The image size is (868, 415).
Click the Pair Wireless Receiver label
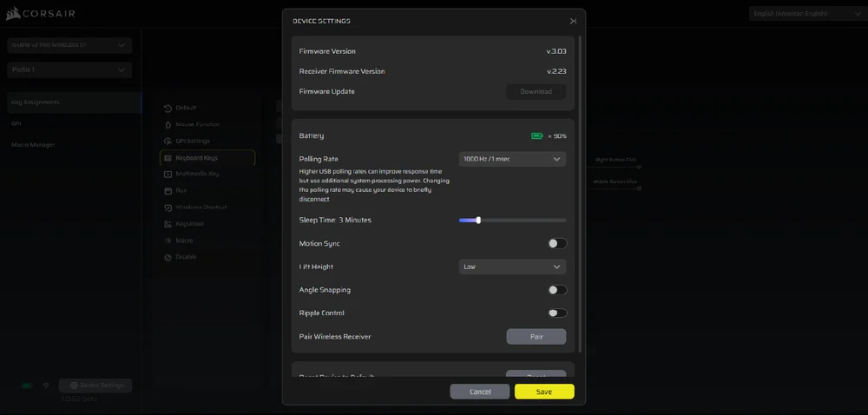point(335,336)
